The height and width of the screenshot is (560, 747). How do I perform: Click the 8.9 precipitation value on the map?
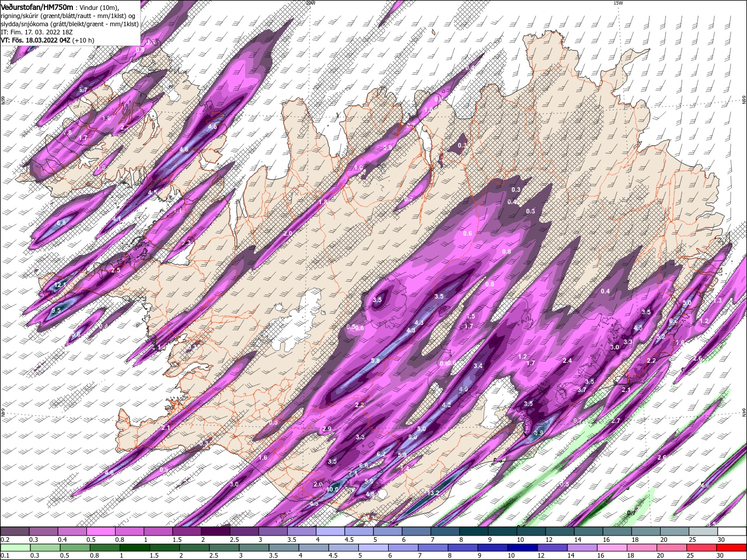(538, 433)
